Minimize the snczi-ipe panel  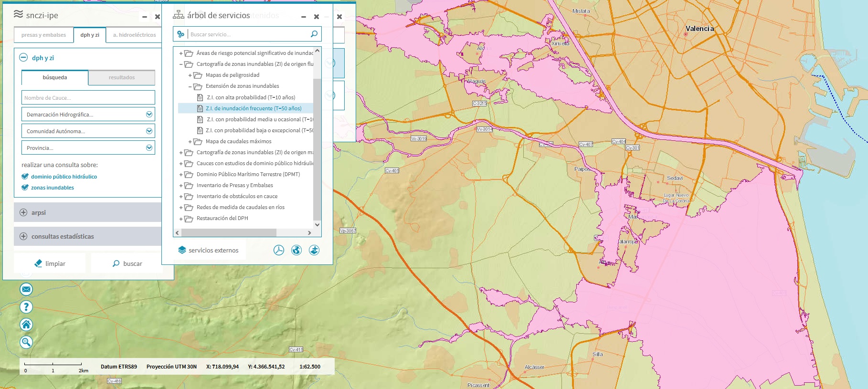(x=144, y=17)
